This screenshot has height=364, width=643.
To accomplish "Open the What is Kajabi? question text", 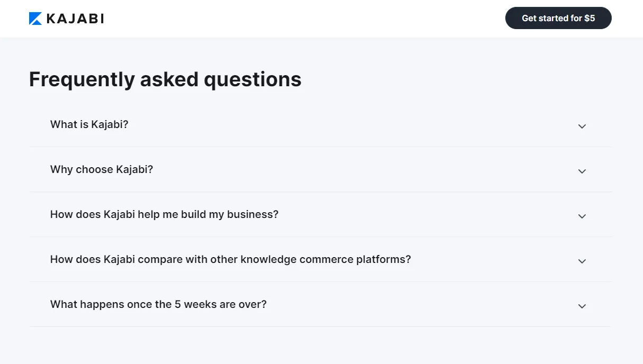I will tap(89, 124).
